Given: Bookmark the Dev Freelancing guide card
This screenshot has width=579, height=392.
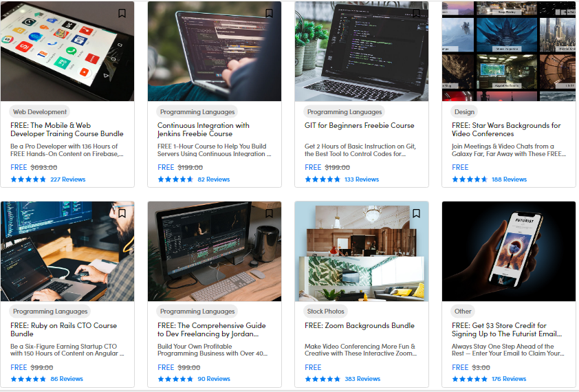Looking at the screenshot, I should tap(269, 213).
